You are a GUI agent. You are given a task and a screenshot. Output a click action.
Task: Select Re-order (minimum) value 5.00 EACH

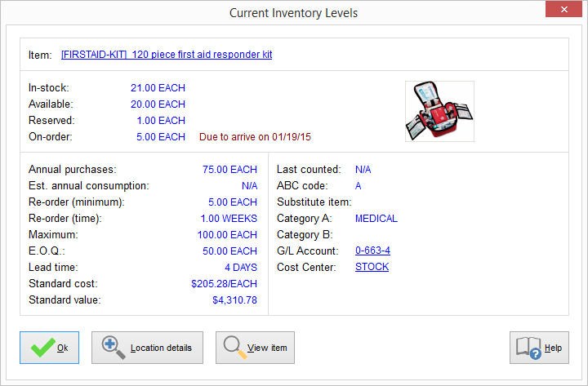[x=233, y=202]
